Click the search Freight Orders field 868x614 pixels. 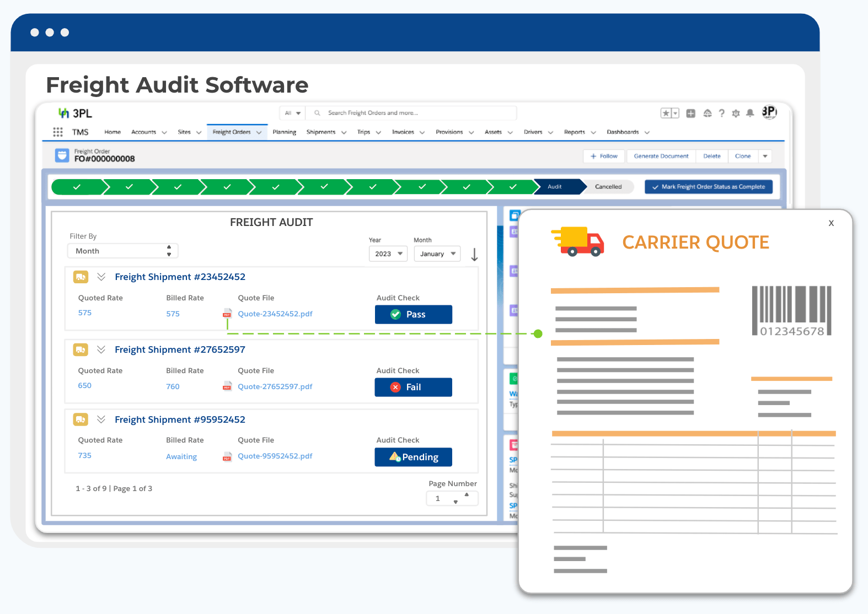point(411,113)
